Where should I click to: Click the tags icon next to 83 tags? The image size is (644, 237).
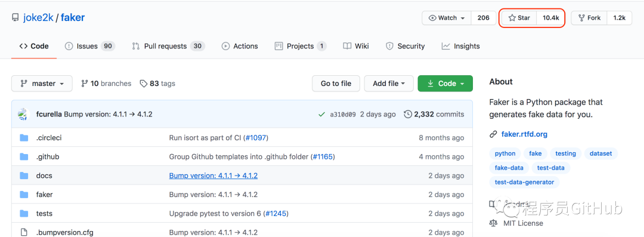pos(143,84)
